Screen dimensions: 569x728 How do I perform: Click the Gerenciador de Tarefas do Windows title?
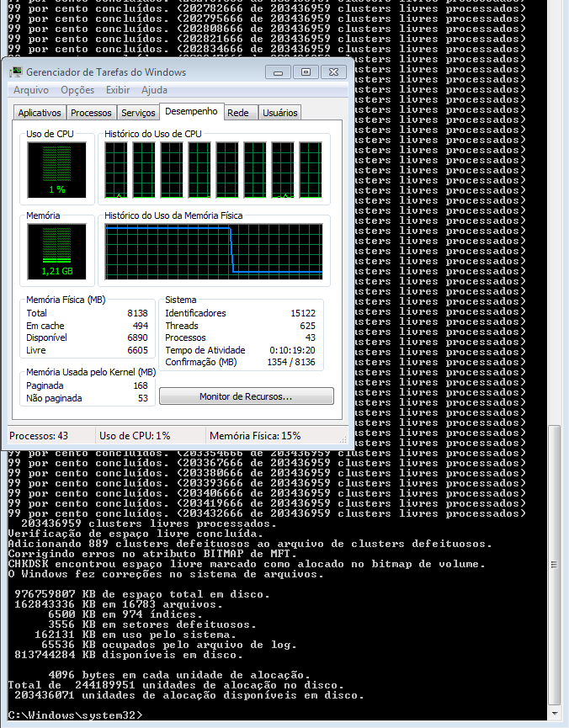[x=106, y=72]
